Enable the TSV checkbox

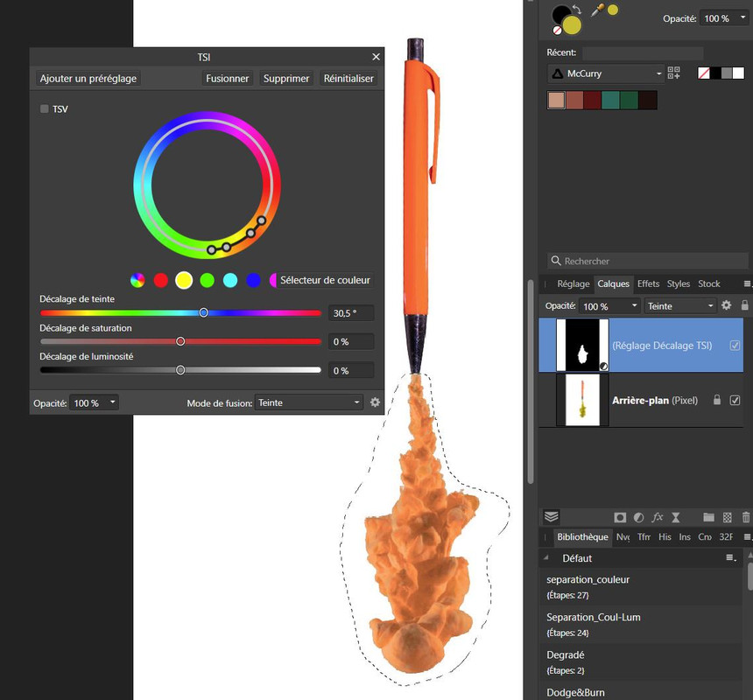45,108
